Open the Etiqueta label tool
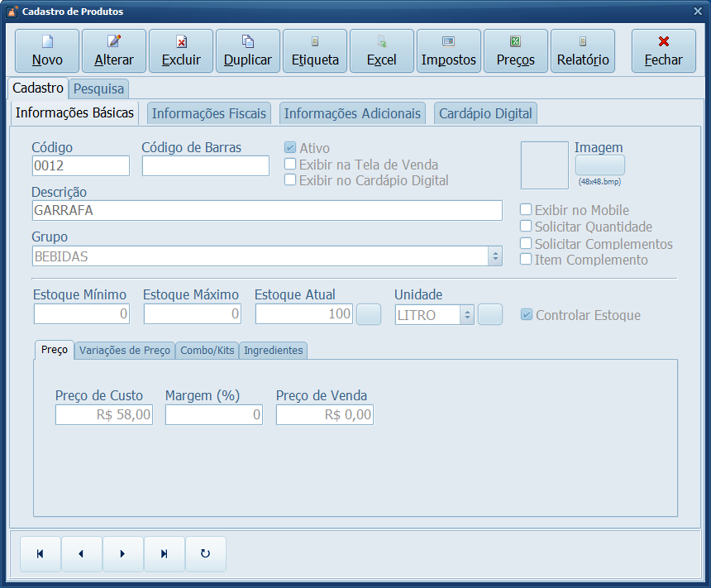Viewport: 711px width, 588px height. point(315,51)
